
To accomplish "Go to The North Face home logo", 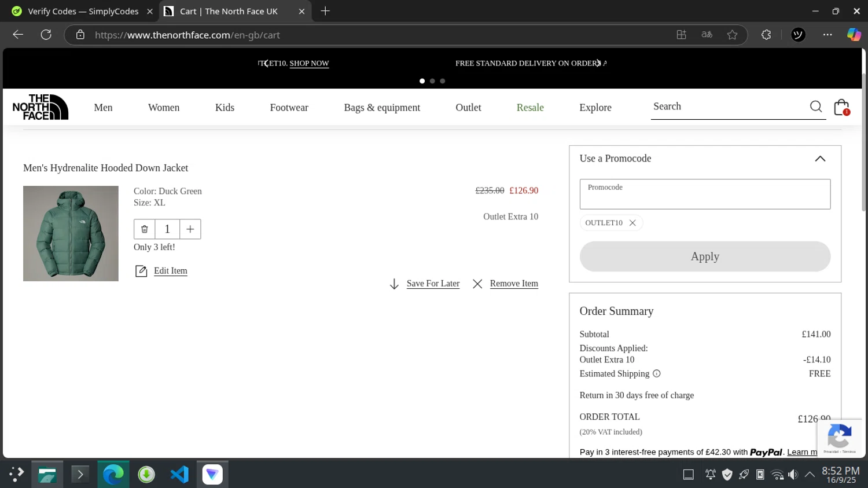I will pyautogui.click(x=41, y=107).
